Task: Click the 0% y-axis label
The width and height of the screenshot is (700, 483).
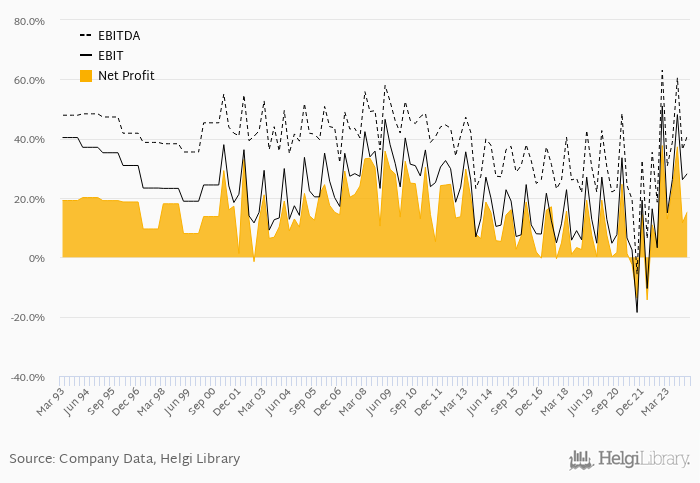Action: click(x=37, y=258)
